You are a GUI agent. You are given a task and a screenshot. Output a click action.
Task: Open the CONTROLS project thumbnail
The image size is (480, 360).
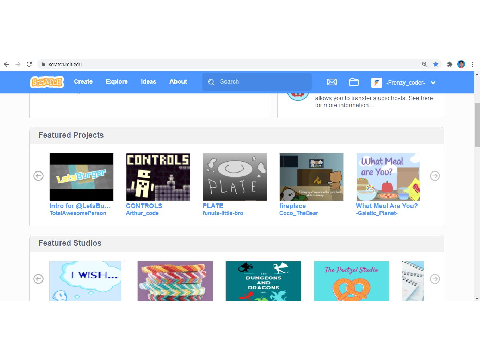click(x=158, y=177)
